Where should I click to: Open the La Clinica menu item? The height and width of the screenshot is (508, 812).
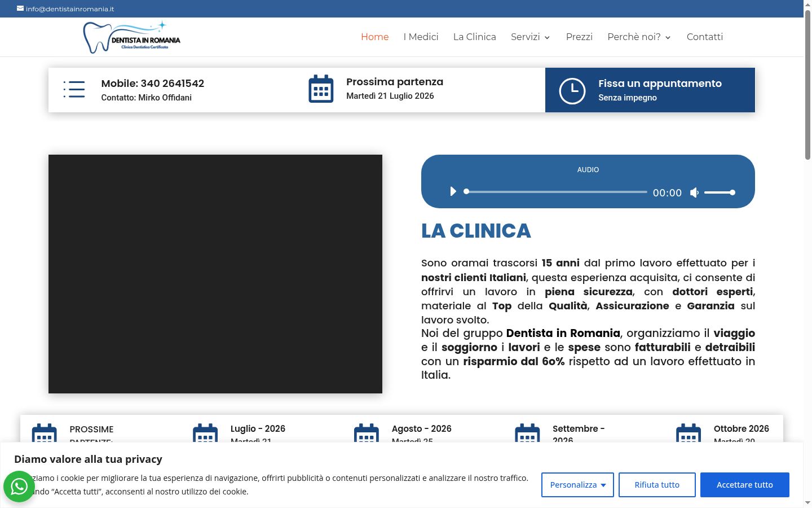tap(475, 37)
